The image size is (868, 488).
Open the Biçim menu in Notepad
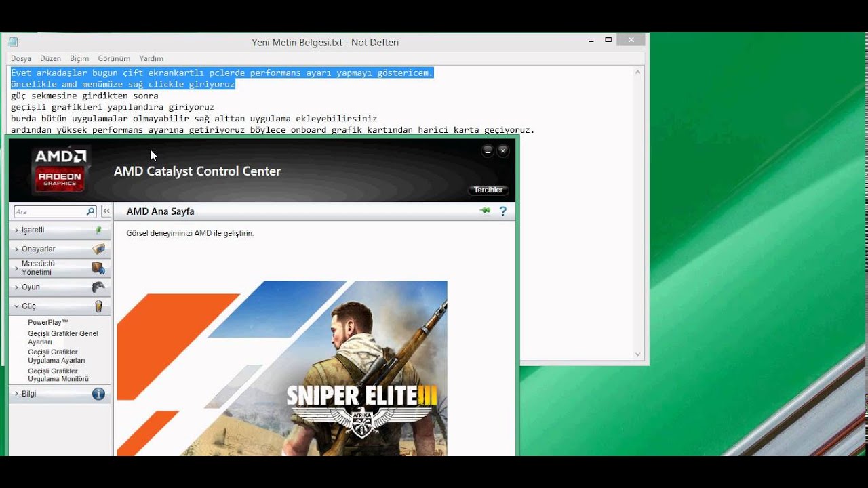(79, 58)
